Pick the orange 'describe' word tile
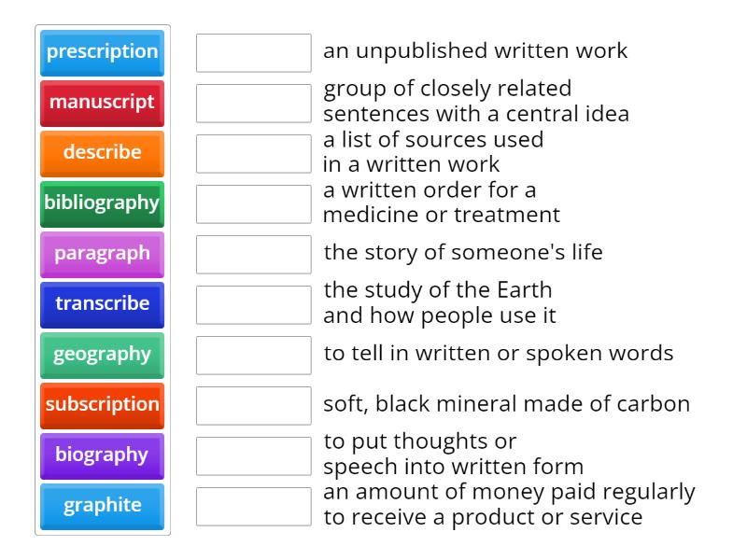 [103, 153]
